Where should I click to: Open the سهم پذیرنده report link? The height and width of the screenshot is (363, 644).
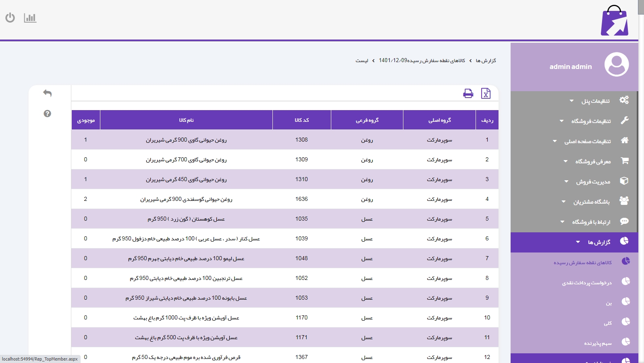coord(598,343)
